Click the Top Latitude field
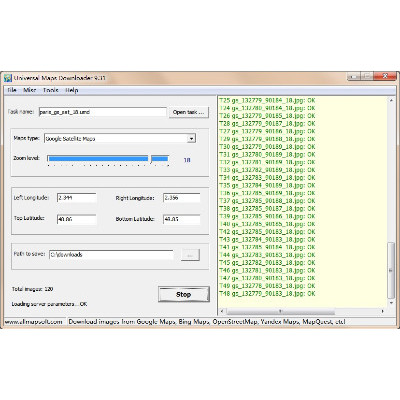Image resolution: width=400 pixels, height=400 pixels. 77,219
